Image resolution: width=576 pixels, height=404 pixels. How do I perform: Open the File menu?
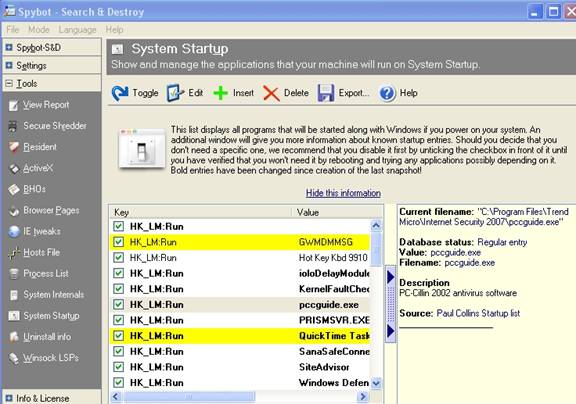12,30
